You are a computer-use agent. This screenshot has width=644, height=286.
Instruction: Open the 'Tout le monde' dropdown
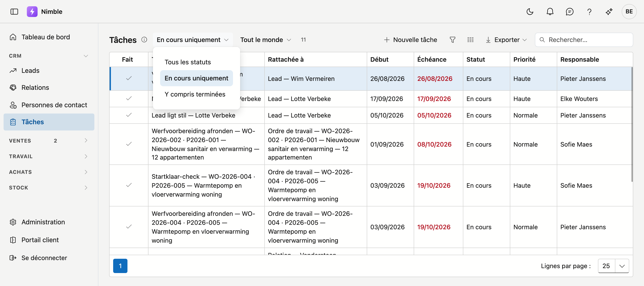[x=265, y=40]
